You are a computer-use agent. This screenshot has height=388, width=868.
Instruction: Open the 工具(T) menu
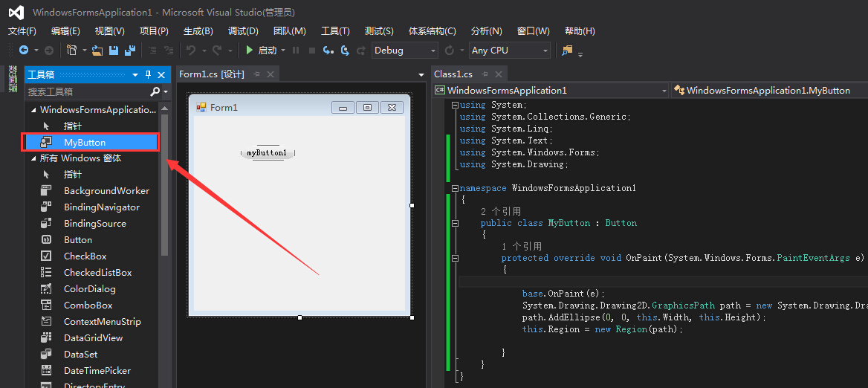tap(335, 31)
